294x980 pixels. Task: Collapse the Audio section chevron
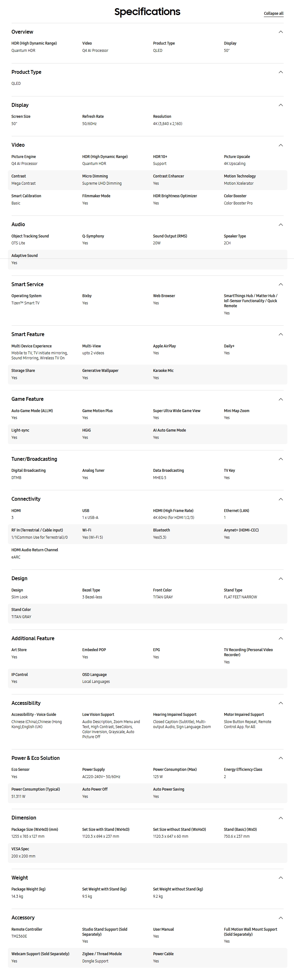(281, 225)
